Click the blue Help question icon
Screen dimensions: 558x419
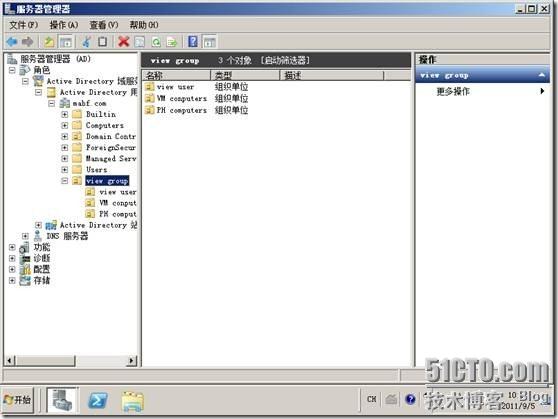[193, 42]
